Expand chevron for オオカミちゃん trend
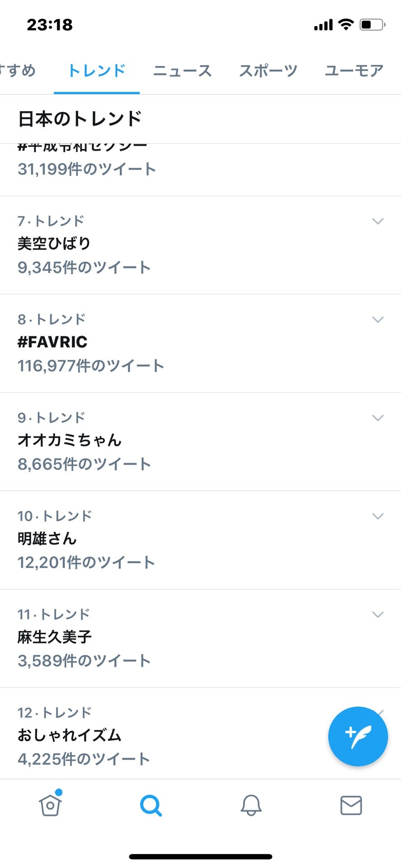Image resolution: width=401 pixels, height=868 pixels. 377,418
